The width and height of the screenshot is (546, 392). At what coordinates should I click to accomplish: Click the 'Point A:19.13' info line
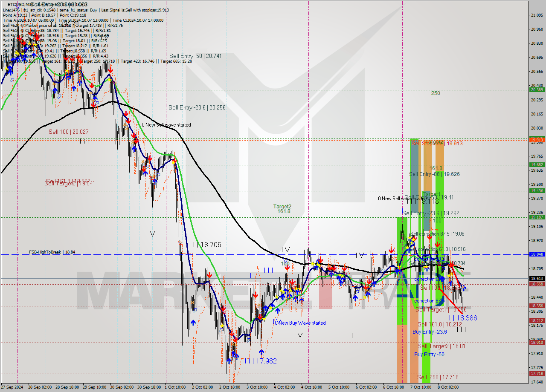(16, 15)
